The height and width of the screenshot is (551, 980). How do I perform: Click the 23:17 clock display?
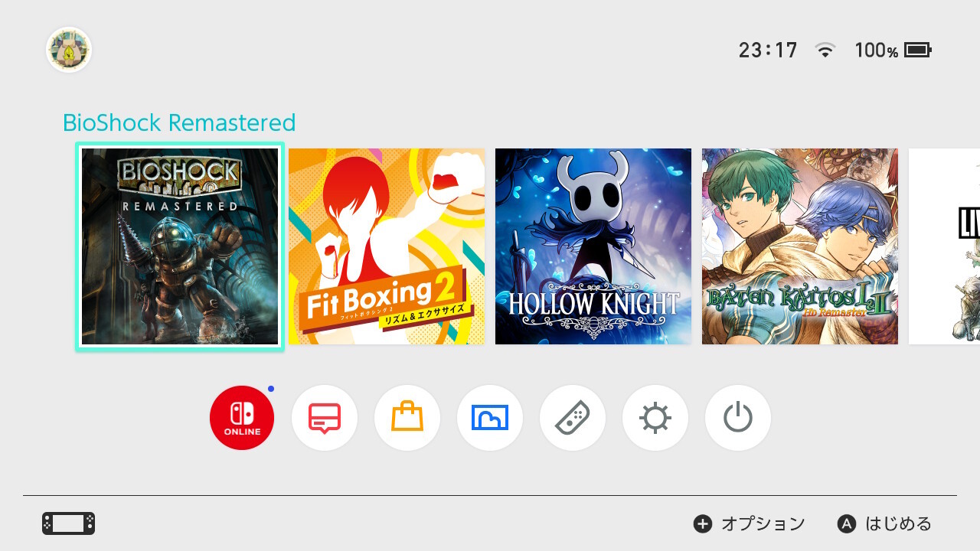tap(768, 51)
